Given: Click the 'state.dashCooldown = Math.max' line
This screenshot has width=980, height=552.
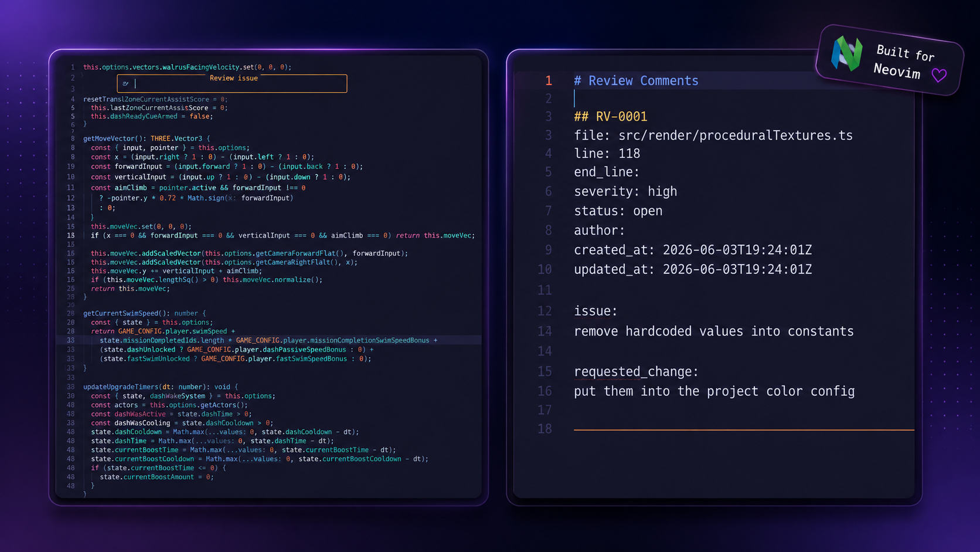Looking at the screenshot, I should click(x=225, y=432).
